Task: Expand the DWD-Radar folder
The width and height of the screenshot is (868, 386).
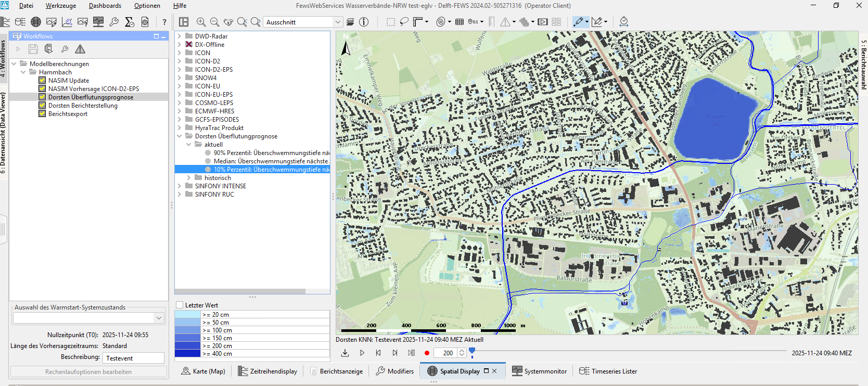Action: click(x=180, y=36)
